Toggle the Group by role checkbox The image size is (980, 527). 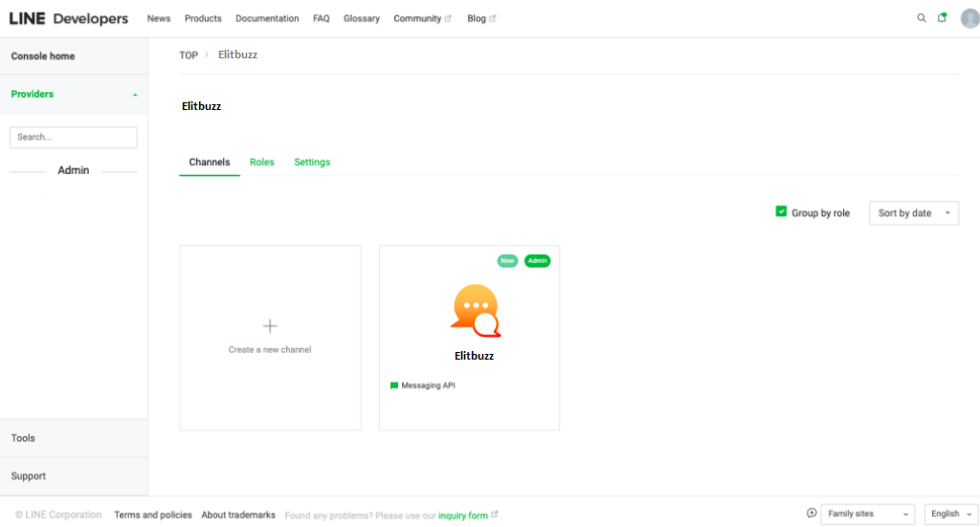[781, 211]
